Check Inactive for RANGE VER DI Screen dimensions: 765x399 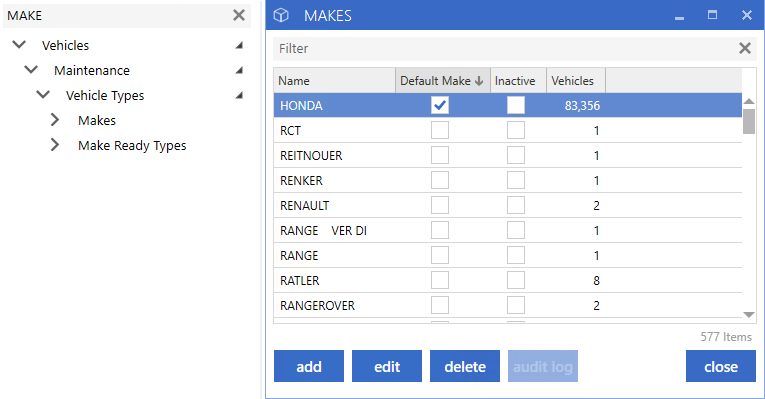tap(516, 230)
